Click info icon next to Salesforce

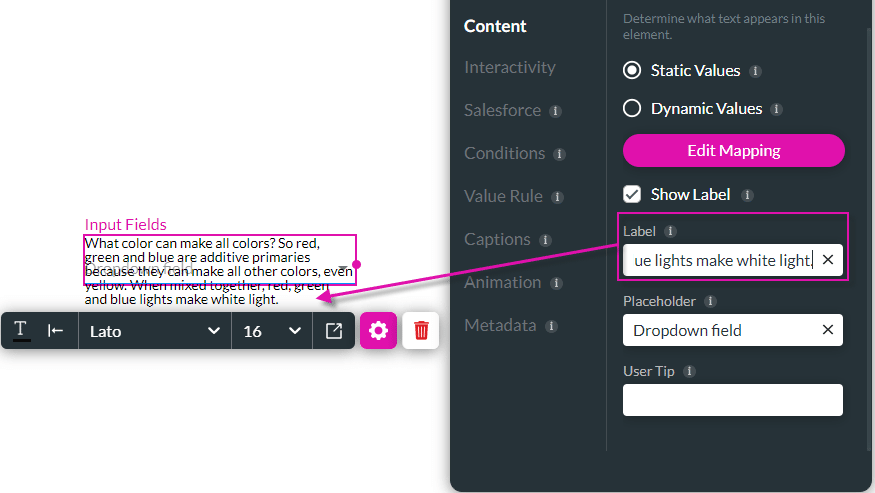pos(556,111)
